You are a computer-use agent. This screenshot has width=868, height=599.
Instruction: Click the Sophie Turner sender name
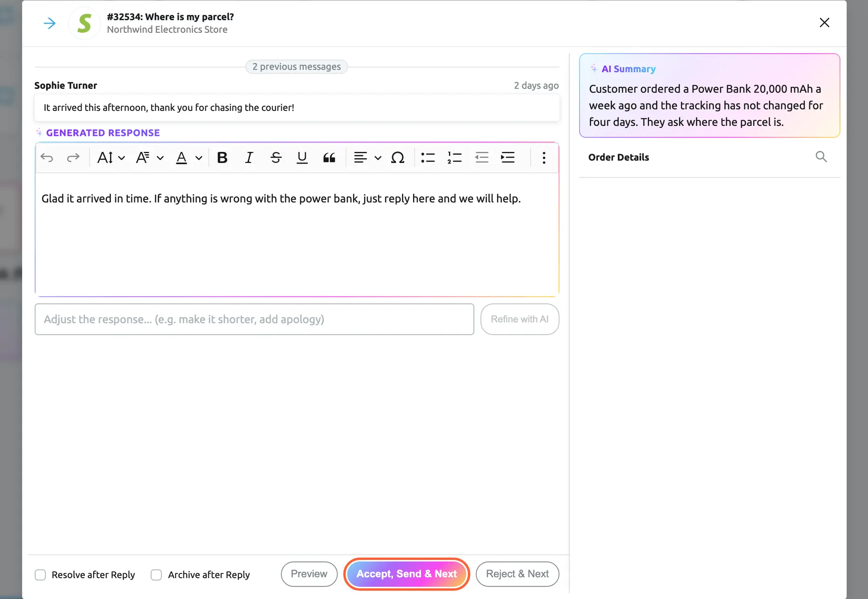pos(66,85)
